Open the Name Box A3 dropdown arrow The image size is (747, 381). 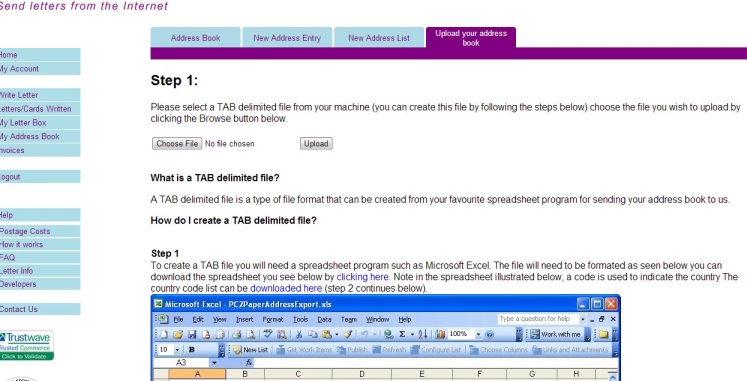coord(214,363)
